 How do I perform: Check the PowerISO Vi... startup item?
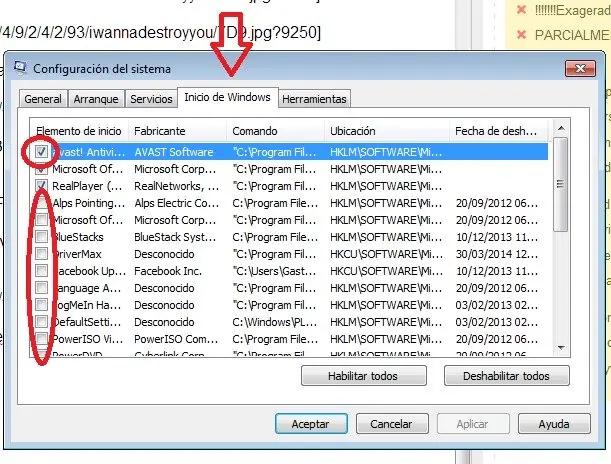(x=41, y=339)
